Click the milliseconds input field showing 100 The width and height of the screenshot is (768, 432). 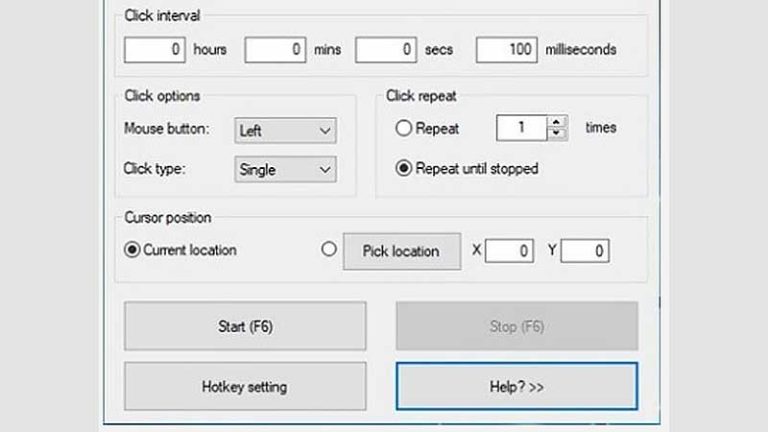tap(507, 49)
